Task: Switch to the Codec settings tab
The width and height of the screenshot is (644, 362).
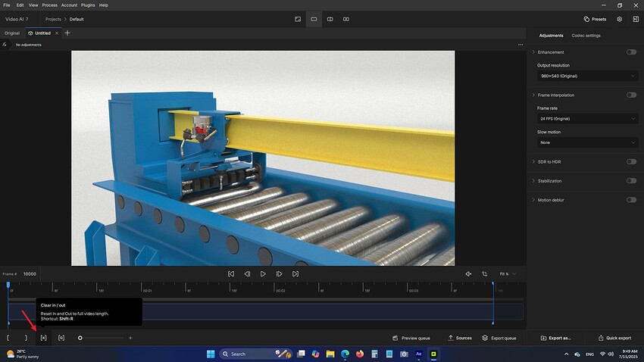Action: click(x=586, y=36)
